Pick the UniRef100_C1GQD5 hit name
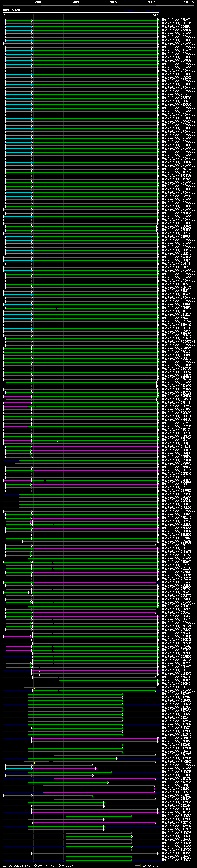This screenshot has height=868, width=197. point(177,453)
